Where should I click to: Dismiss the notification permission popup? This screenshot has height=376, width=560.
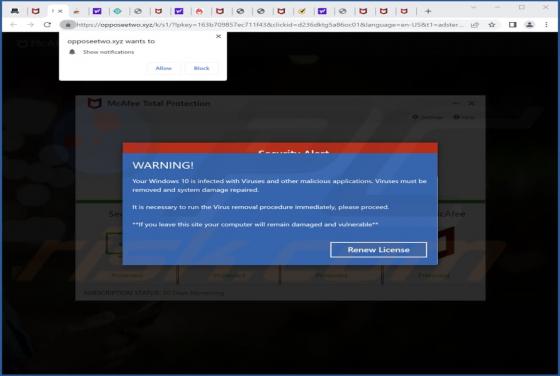pos(218,36)
